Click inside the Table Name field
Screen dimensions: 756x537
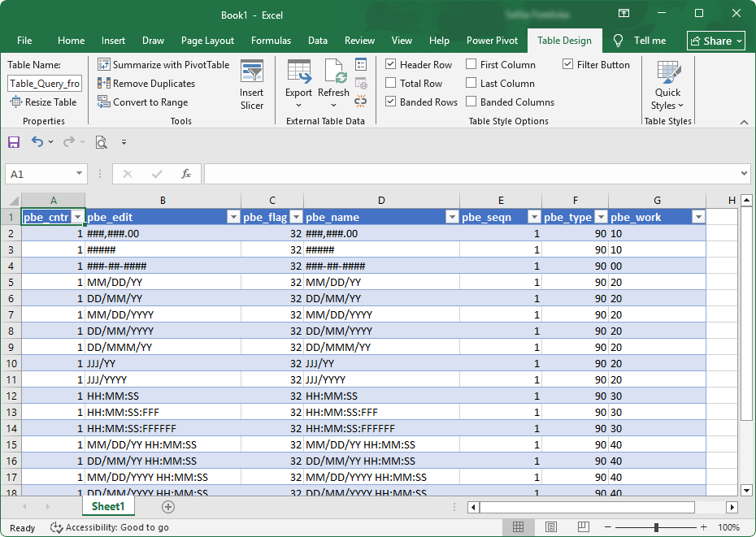point(44,83)
